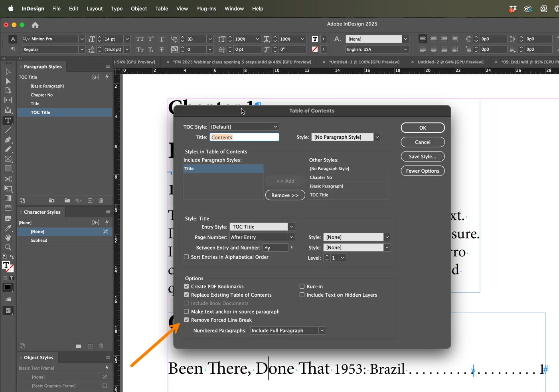The width and height of the screenshot is (559, 392).
Task: Select the Scissors tool
Action: click(8, 179)
